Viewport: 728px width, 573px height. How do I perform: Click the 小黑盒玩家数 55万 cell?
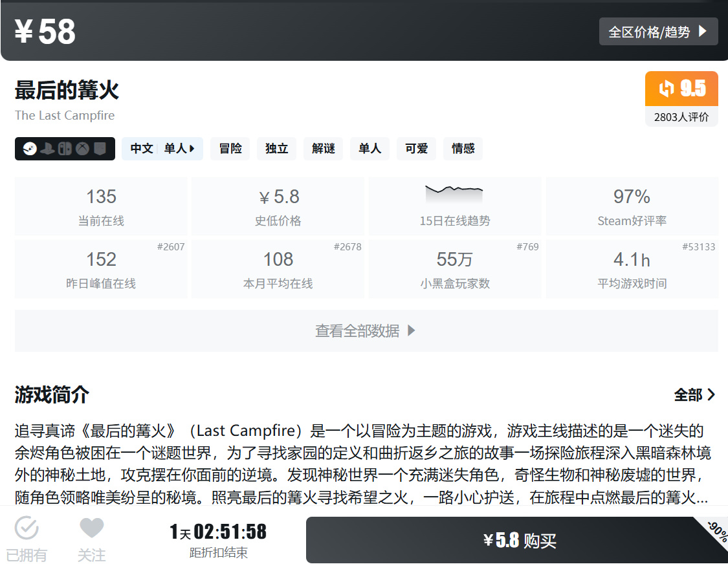tap(455, 269)
